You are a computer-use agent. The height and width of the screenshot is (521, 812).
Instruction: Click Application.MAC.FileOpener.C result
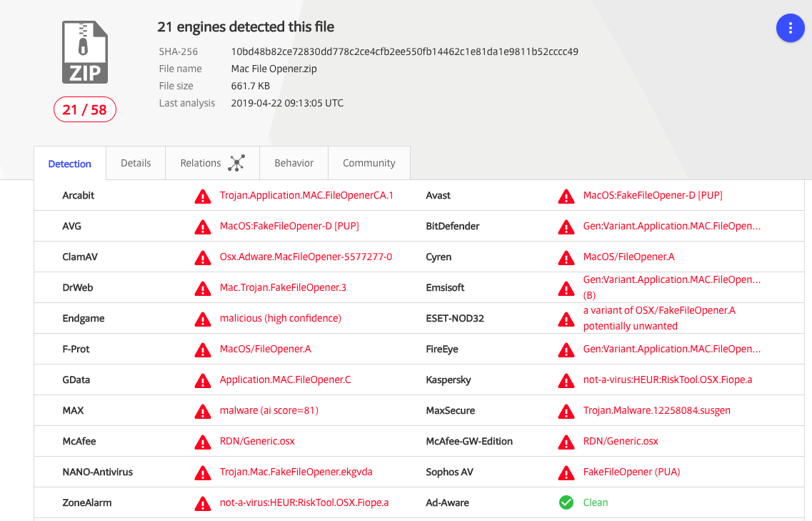(286, 379)
